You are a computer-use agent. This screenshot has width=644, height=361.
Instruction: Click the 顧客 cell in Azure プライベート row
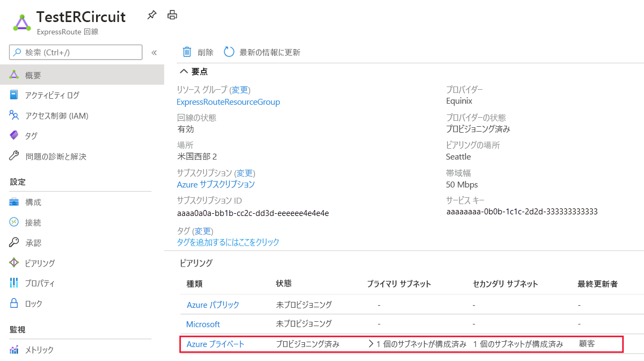pos(587,343)
